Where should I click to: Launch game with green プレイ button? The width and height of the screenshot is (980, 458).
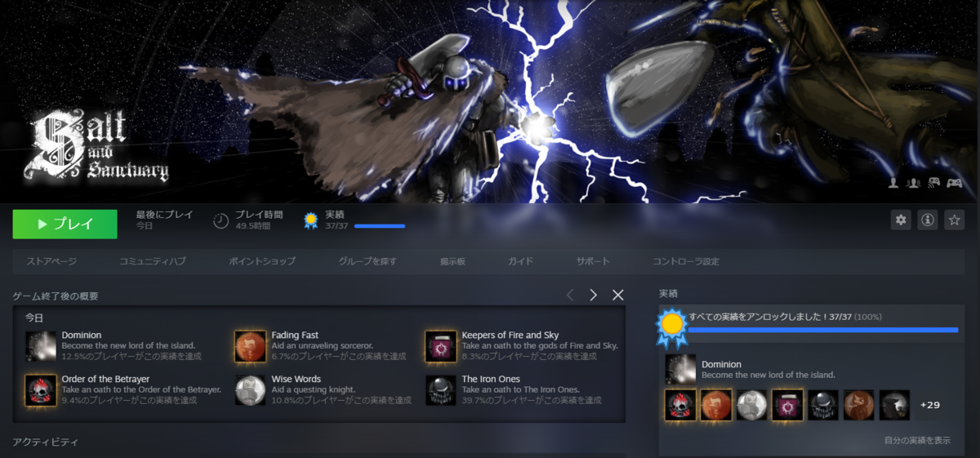click(65, 224)
